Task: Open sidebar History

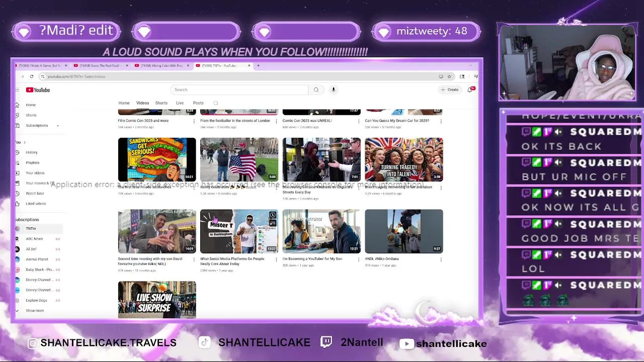Action: point(32,152)
